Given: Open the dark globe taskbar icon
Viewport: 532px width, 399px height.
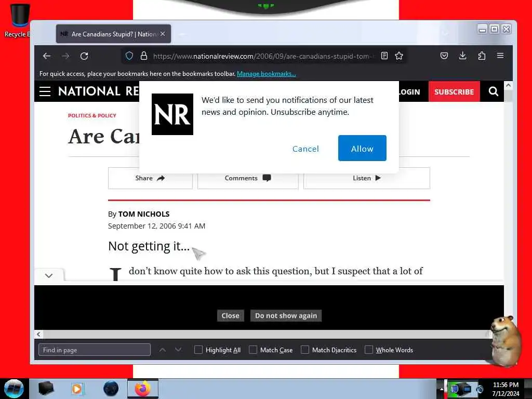Looking at the screenshot, I should tap(111, 389).
